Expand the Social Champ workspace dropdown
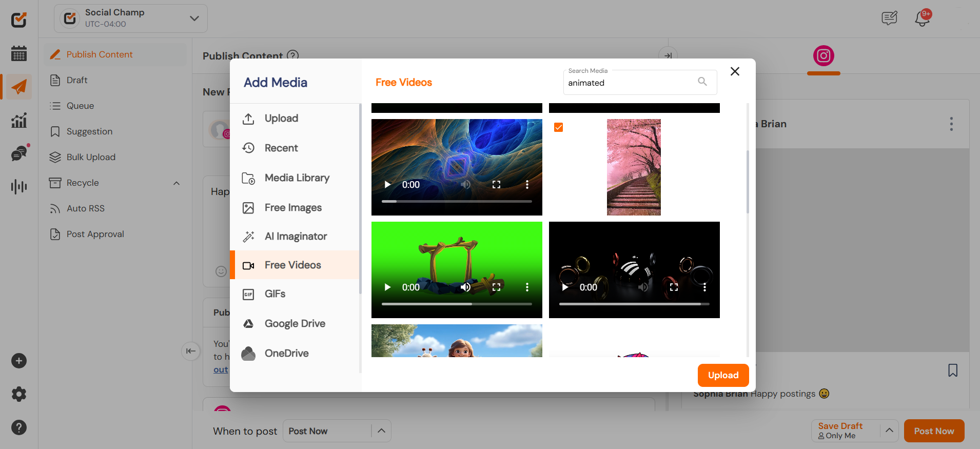The height and width of the screenshot is (449, 980). 194,18
